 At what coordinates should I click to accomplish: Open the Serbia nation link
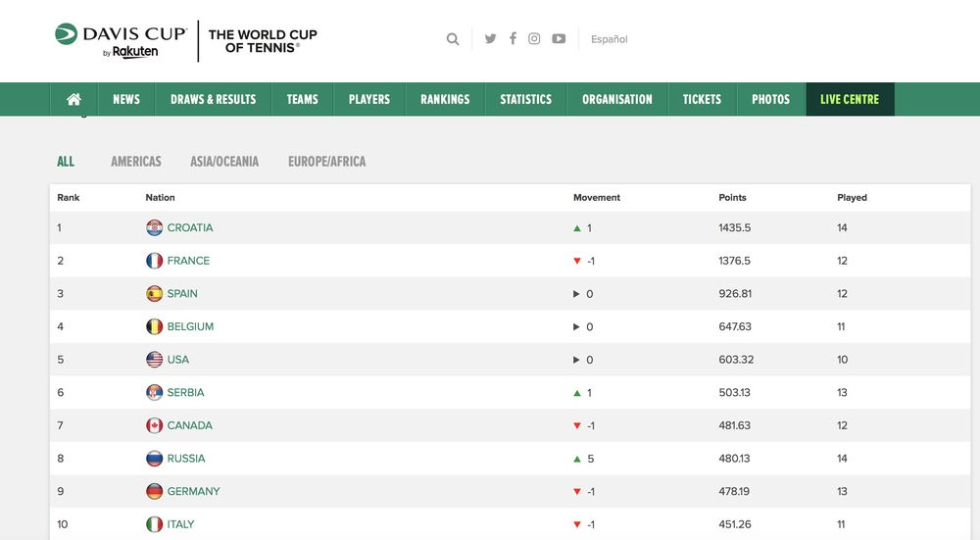(185, 392)
